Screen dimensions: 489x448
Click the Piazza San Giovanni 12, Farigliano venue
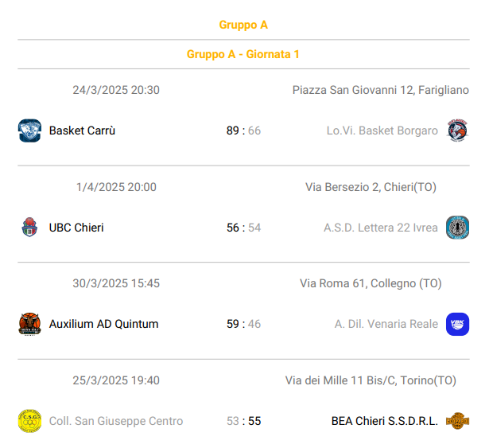pyautogui.click(x=381, y=90)
